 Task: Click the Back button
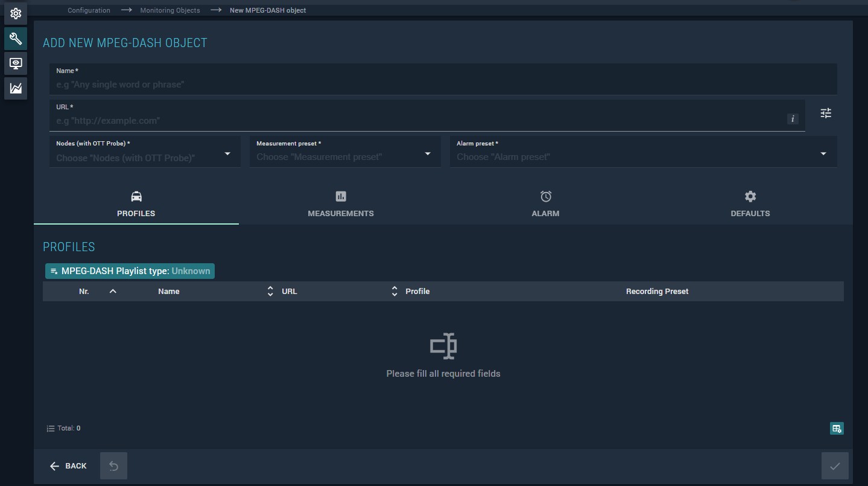tap(68, 465)
